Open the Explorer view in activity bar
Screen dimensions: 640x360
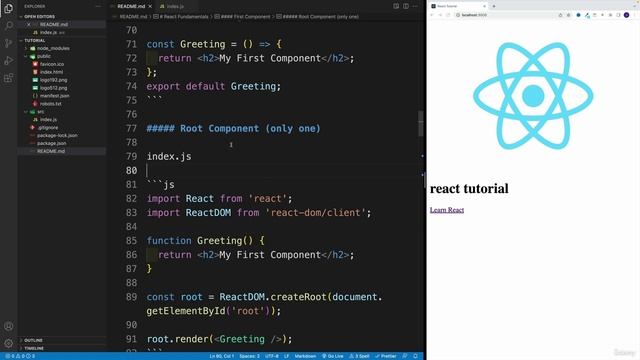8,9
